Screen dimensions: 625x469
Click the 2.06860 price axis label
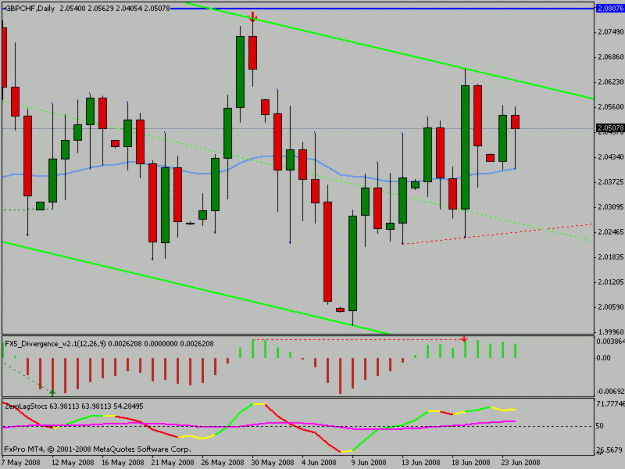pyautogui.click(x=611, y=57)
